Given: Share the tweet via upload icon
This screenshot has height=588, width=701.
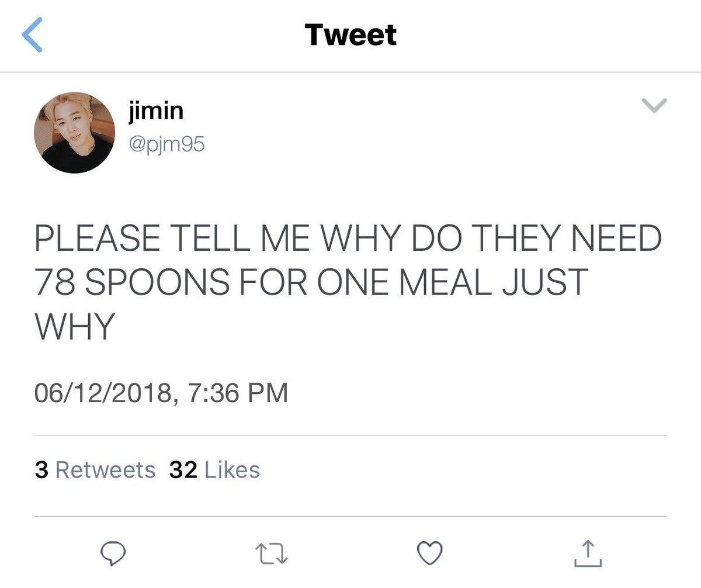Looking at the screenshot, I should point(588,553).
